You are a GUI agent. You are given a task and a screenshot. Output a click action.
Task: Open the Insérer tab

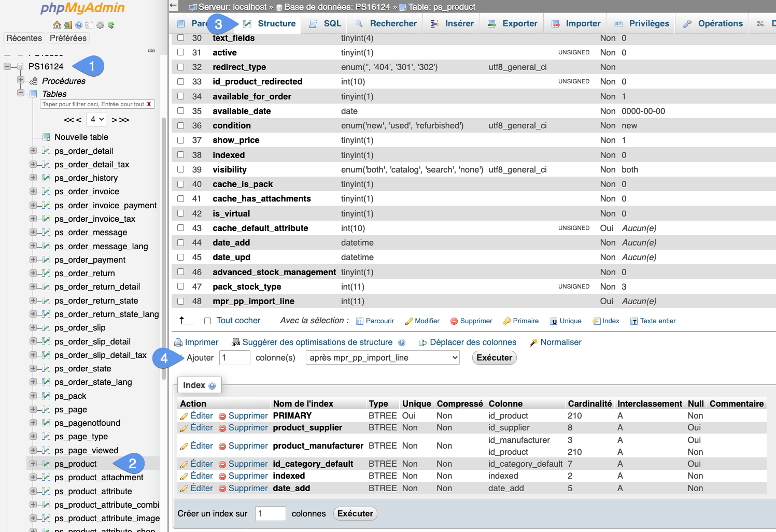(x=452, y=24)
